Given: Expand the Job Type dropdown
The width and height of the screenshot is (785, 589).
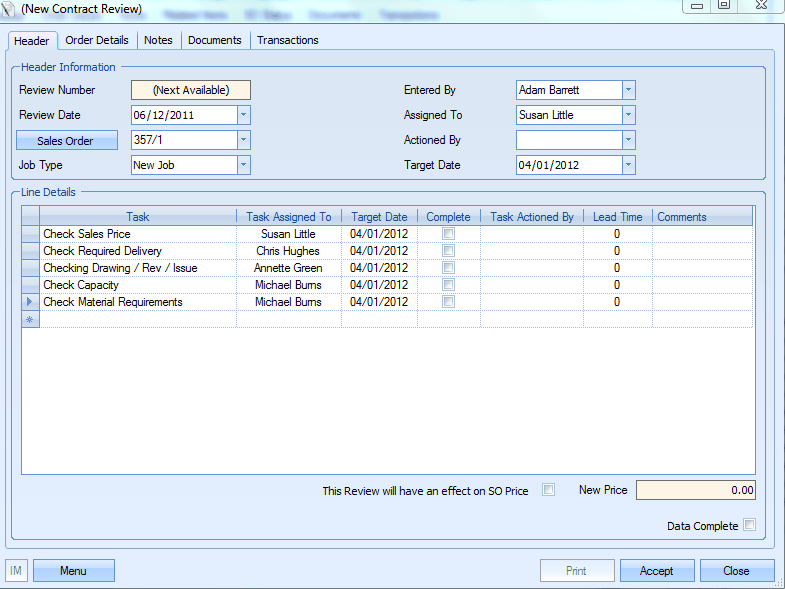Looking at the screenshot, I should [243, 165].
